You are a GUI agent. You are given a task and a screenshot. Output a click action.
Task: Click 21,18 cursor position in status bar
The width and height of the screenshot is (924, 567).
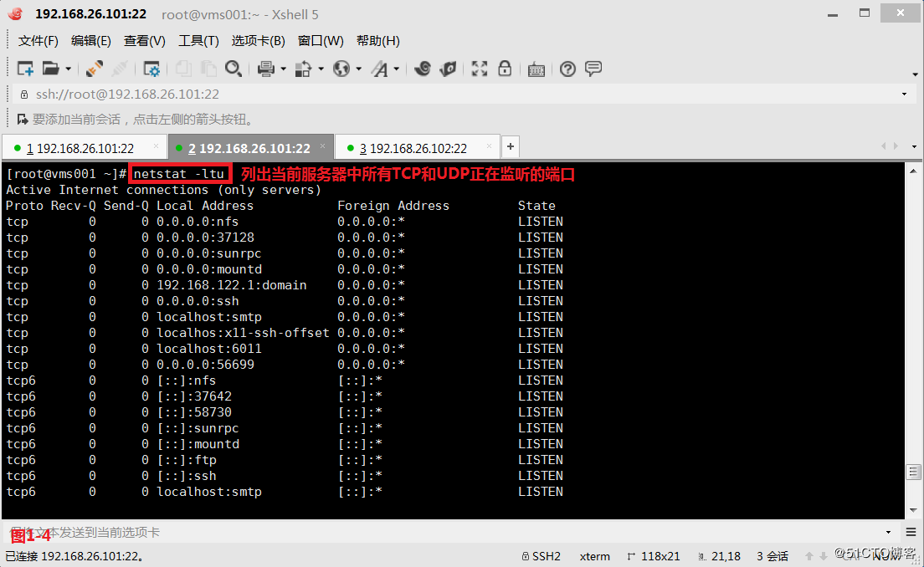[720, 556]
